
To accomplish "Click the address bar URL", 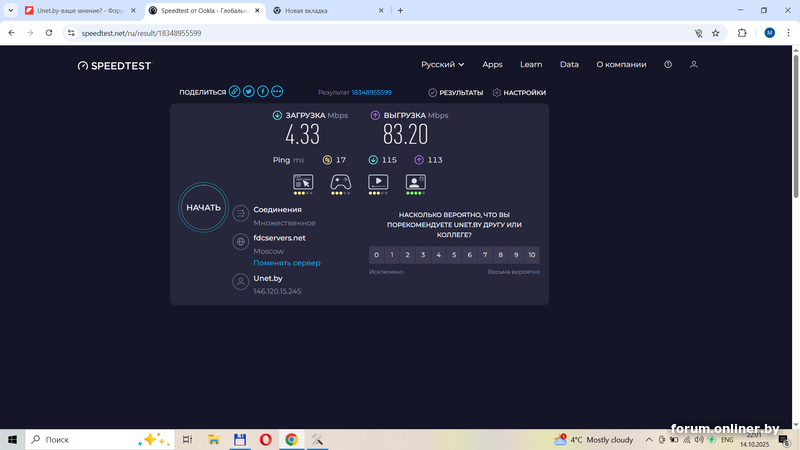I will click(141, 33).
